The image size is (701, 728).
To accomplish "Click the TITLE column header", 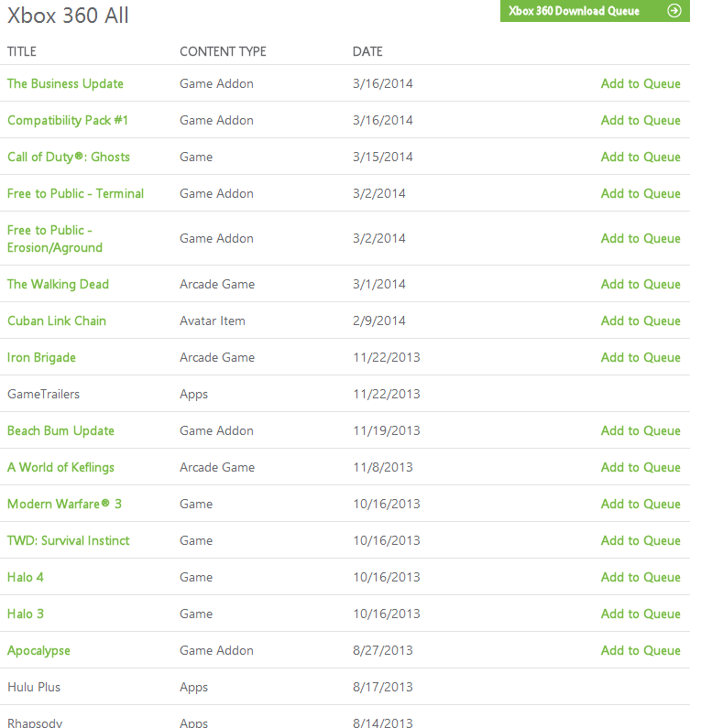I will [22, 51].
